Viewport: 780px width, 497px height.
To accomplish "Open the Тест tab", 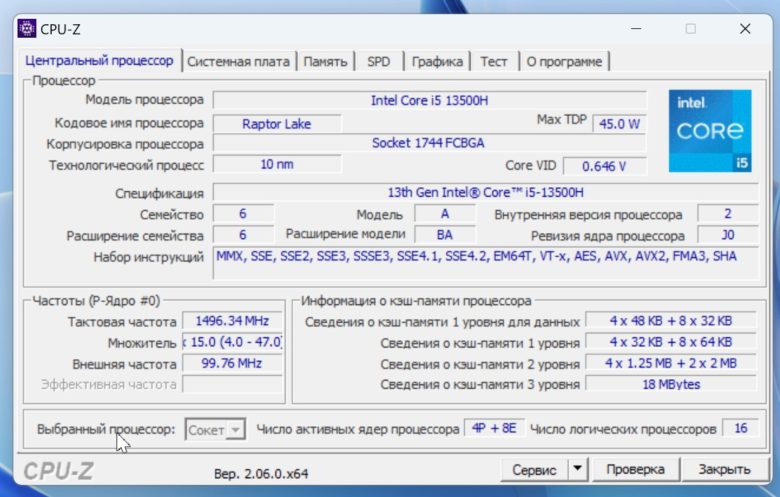I will click(493, 62).
